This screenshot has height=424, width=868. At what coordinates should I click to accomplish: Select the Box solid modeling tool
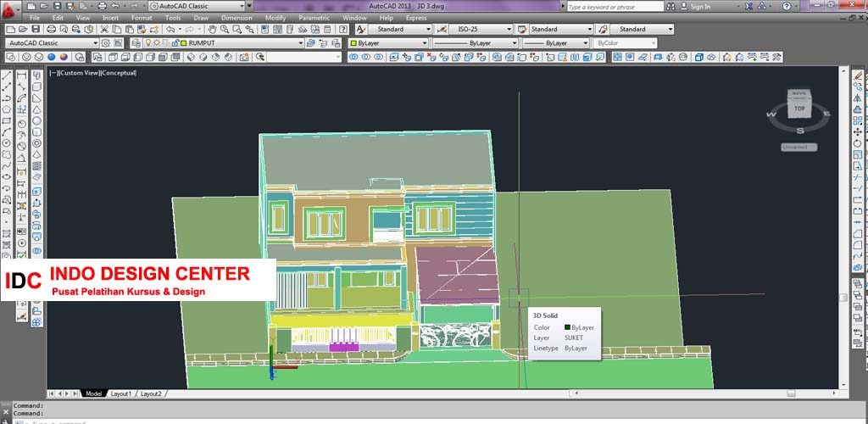37,86
